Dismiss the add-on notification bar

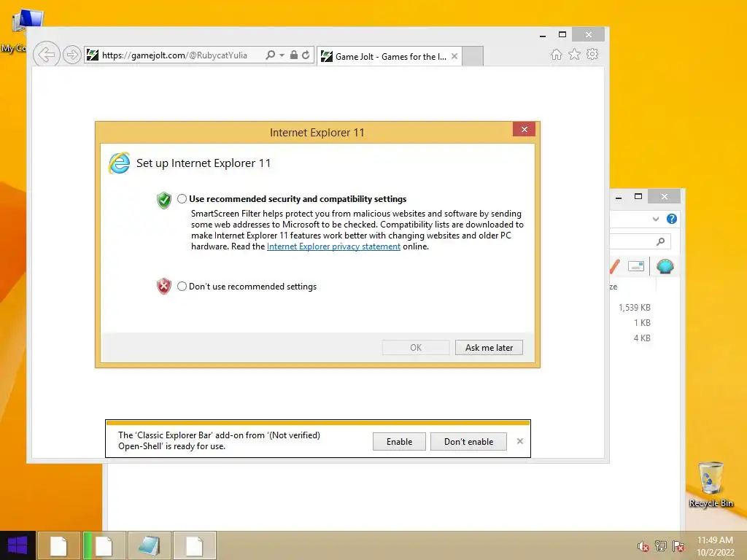[519, 441]
